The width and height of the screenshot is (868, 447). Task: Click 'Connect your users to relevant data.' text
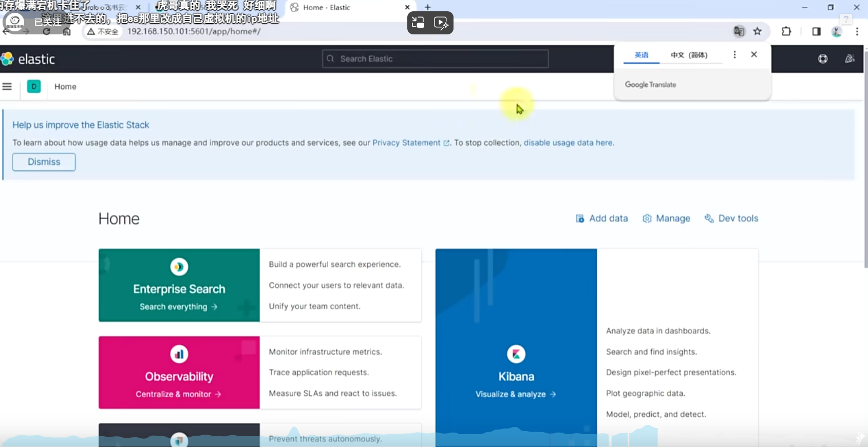click(x=336, y=285)
